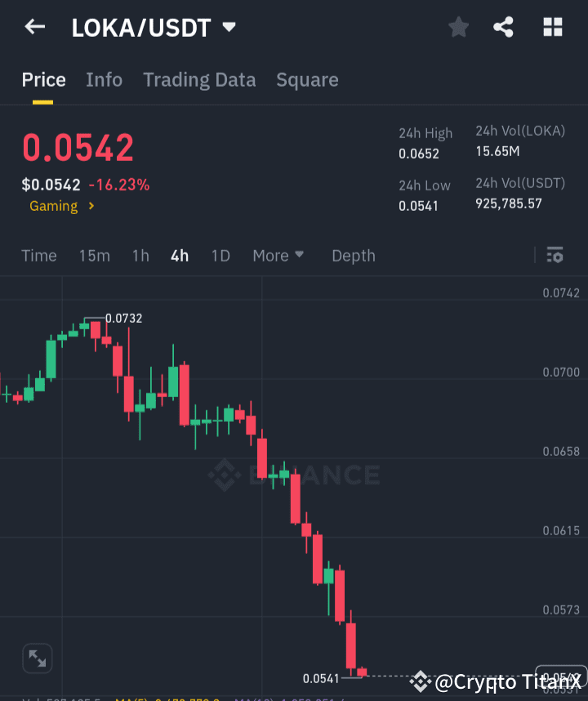Open Depth view of the order book

click(353, 255)
